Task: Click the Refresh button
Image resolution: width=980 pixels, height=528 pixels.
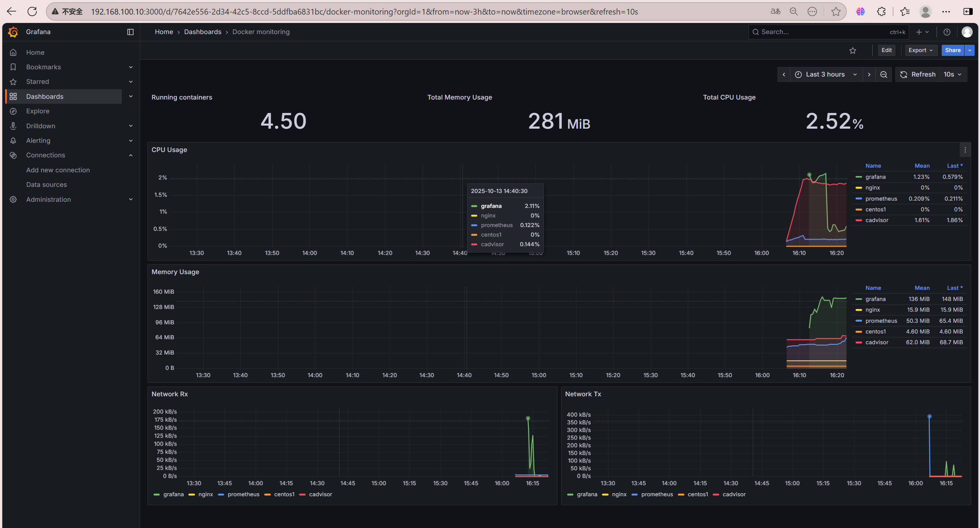Action: click(918, 75)
